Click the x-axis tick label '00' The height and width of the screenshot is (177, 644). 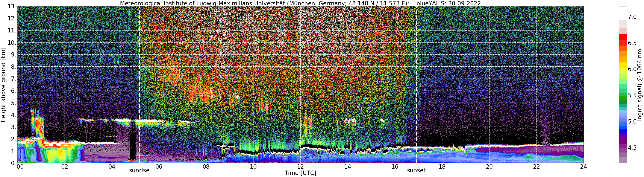pyautogui.click(x=20, y=167)
